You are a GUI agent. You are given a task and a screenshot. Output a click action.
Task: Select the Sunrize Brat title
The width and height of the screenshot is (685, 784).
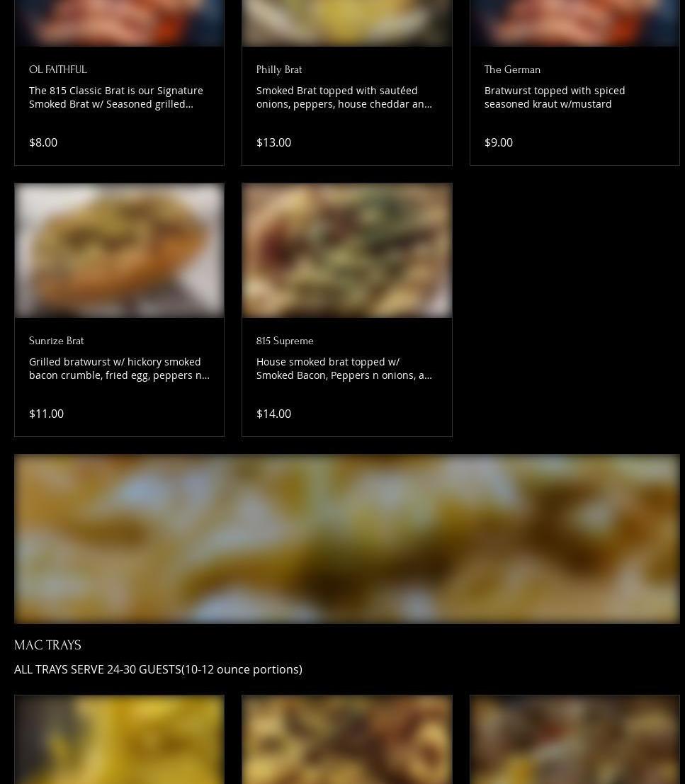tap(56, 341)
